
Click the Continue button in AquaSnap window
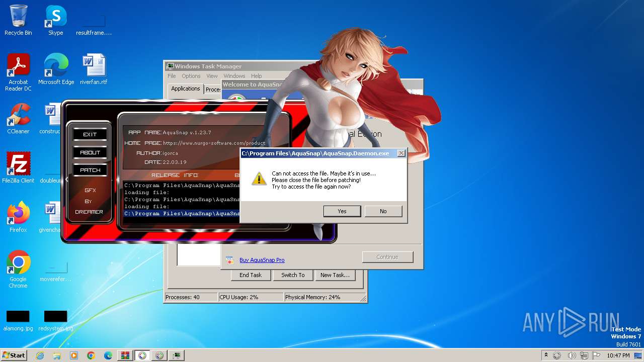[x=387, y=257]
